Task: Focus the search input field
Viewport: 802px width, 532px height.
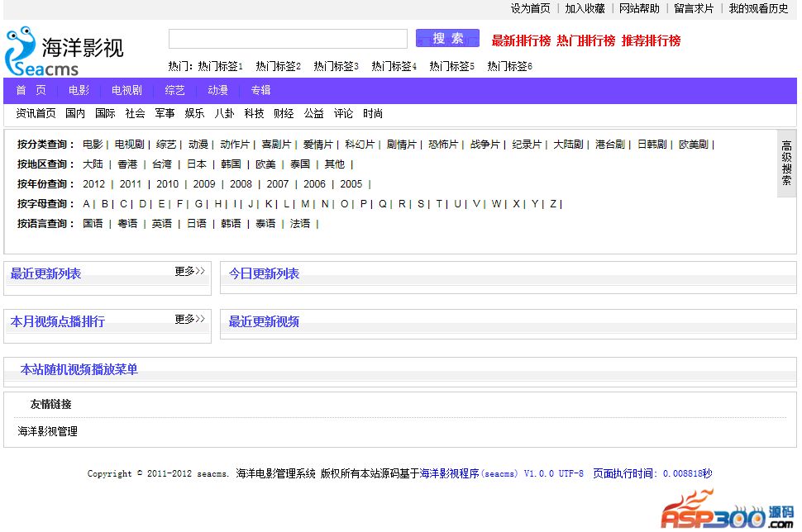Action: click(288, 39)
